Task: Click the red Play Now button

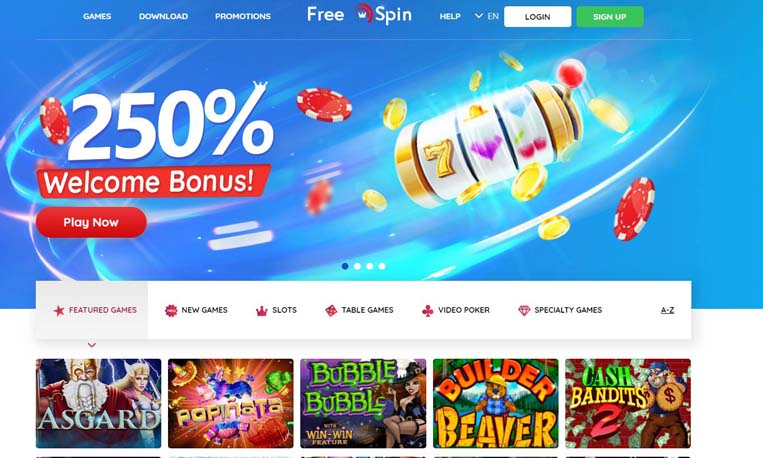Action: [91, 222]
